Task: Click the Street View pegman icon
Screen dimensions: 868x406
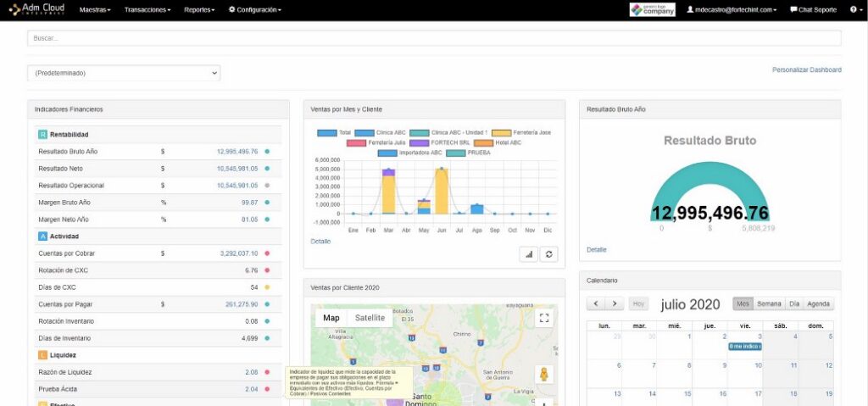Action: 544,374
